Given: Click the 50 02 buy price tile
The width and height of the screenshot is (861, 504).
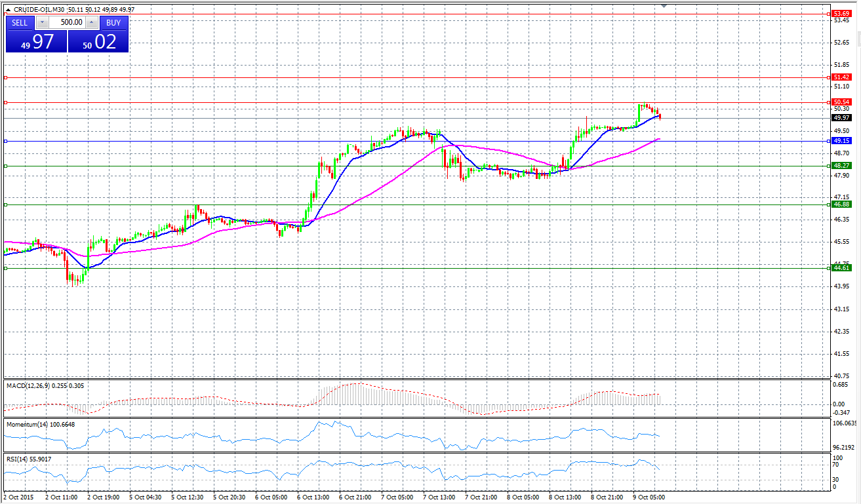Looking at the screenshot, I should tap(98, 41).
